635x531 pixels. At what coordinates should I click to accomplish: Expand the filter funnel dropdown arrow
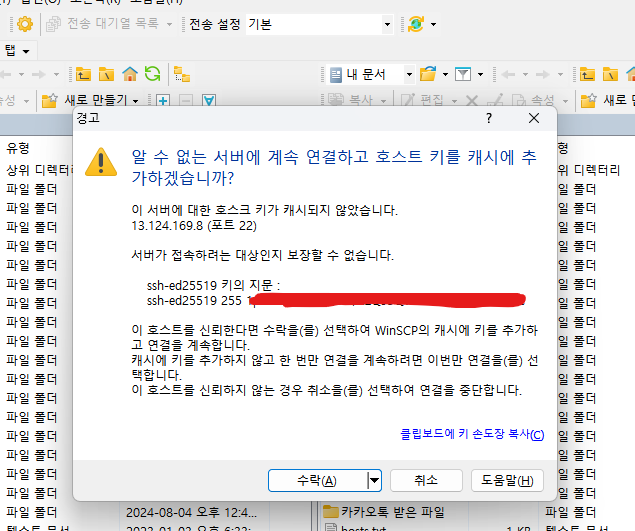click(x=480, y=75)
